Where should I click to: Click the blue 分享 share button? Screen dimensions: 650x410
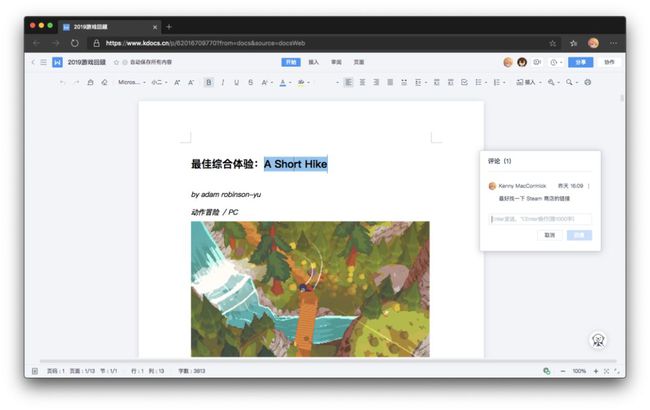[580, 62]
